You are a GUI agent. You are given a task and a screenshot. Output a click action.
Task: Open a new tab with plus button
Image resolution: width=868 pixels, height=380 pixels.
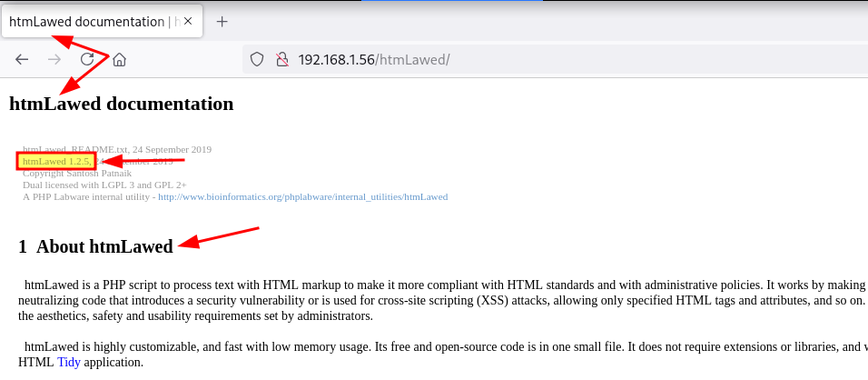(x=222, y=22)
